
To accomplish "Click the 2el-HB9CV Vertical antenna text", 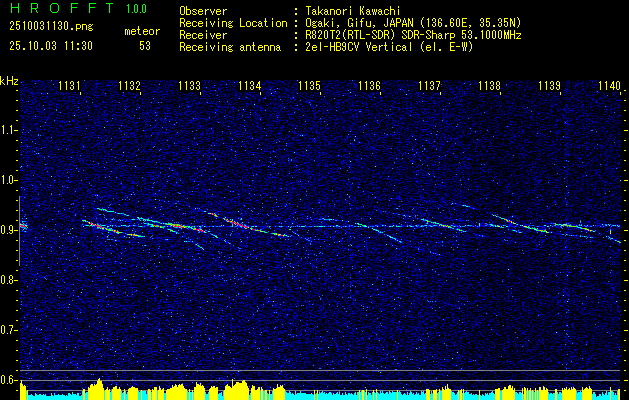I will pyautogui.click(x=388, y=47).
